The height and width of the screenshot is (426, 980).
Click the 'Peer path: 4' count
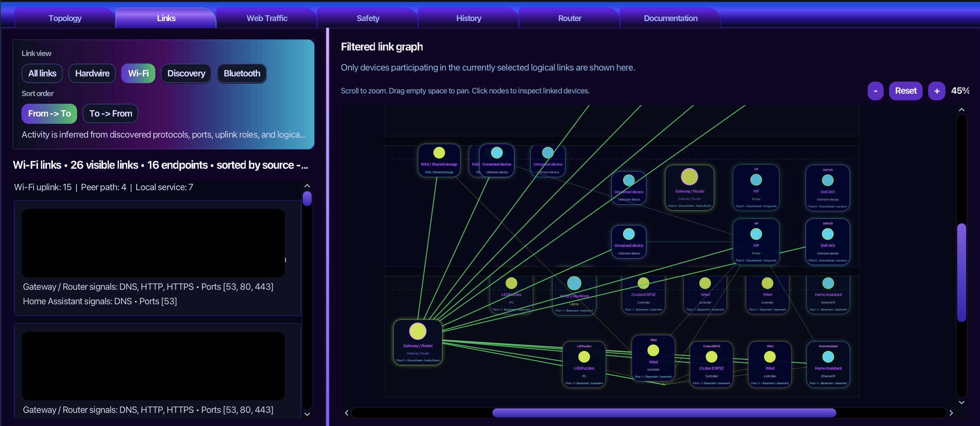point(103,187)
